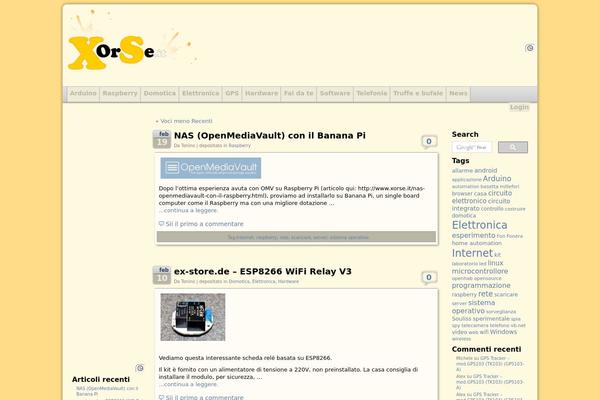Click the swirl icon above Articoli recenti
The image size is (600, 400).
[x=140, y=368]
